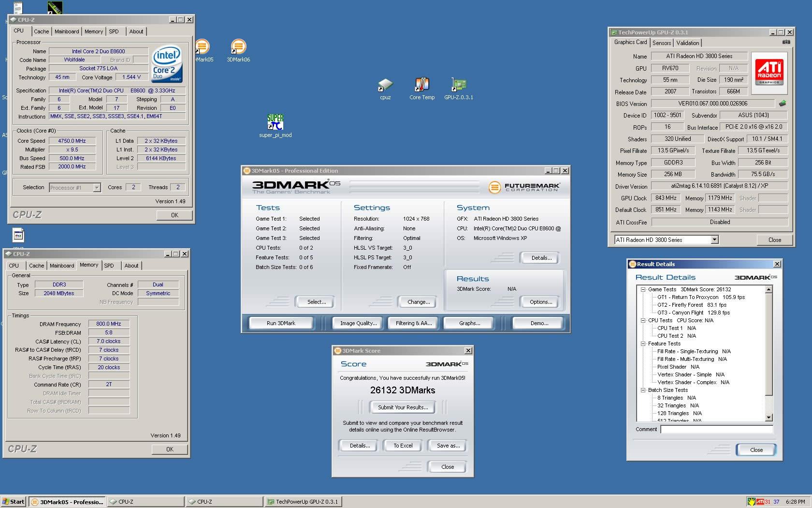Screen dimensions: 812x508
Task: Click the Core Temp 37 tray reading
Action: (776, 502)
